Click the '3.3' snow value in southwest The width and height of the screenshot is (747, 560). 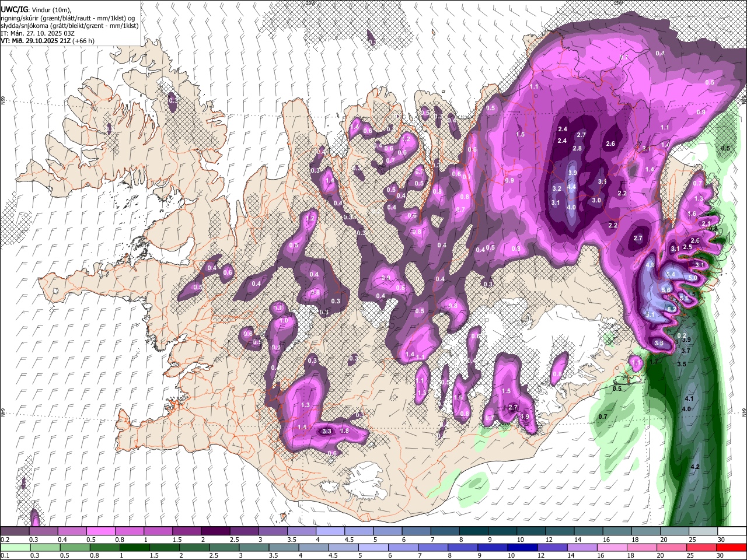327,432
